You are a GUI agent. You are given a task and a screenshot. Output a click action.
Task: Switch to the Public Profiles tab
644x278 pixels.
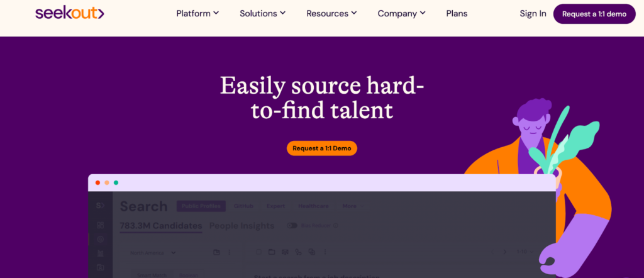201,206
